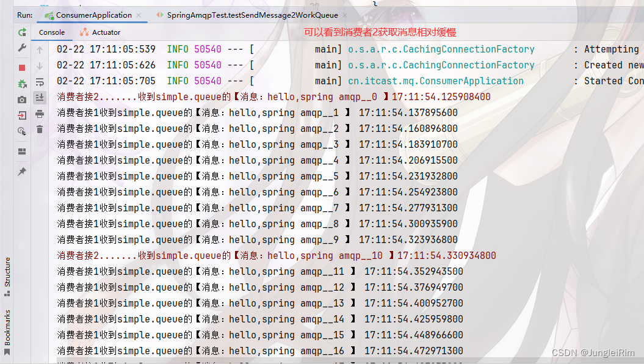
Task: Open run configuration settings via wrench icon
Action: click(21, 48)
